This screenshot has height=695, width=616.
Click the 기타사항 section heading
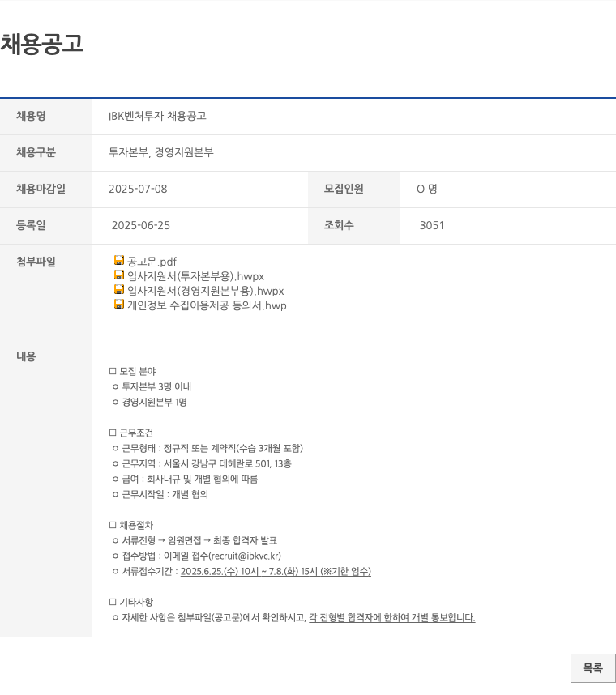point(131,602)
